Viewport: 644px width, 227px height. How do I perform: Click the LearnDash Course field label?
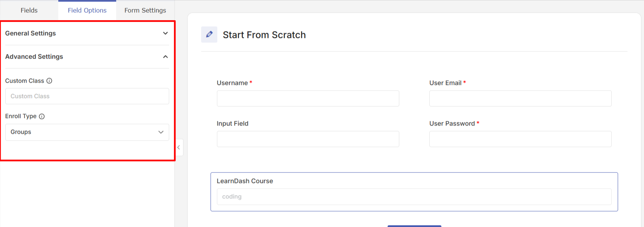(245, 181)
